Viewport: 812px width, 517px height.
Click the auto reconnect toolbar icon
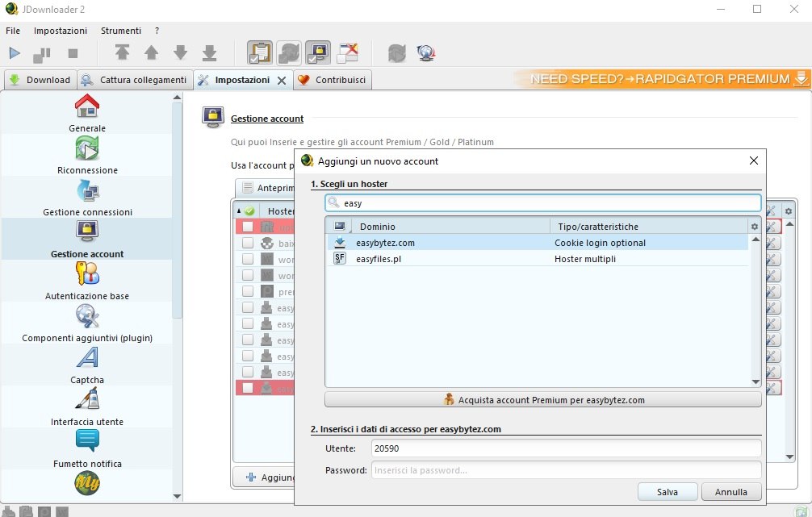tap(289, 53)
